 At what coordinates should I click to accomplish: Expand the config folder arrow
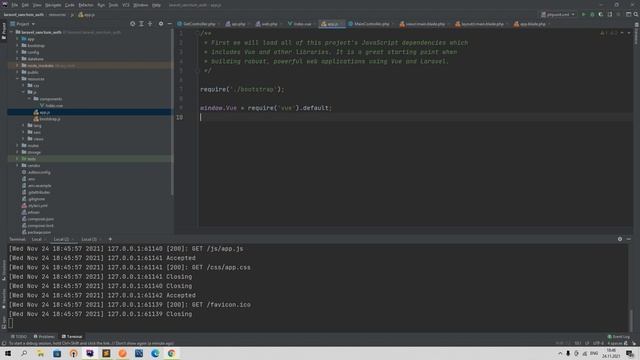tap(17, 52)
